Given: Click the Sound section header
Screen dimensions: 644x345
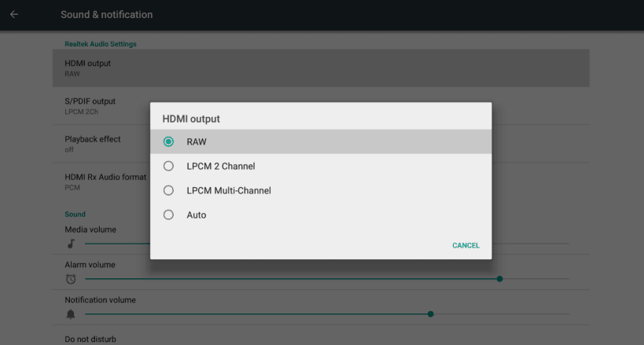Looking at the screenshot, I should coord(75,215).
